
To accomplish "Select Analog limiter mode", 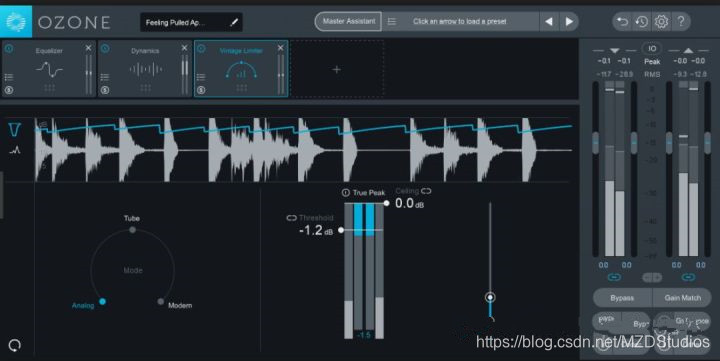I will click(x=102, y=302).
